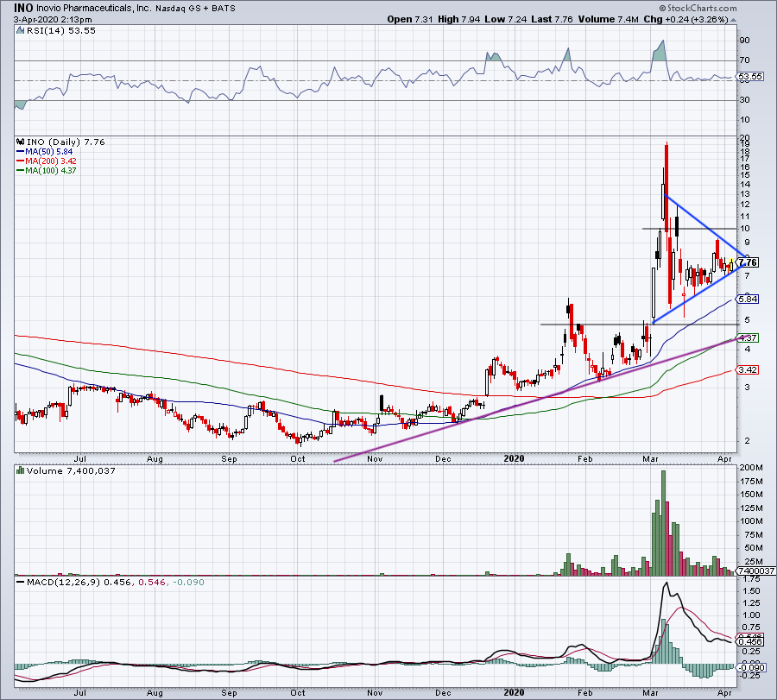This screenshot has width=777, height=700.
Task: Click the 0.546 MACD signal value in legend
Action: (x=152, y=582)
